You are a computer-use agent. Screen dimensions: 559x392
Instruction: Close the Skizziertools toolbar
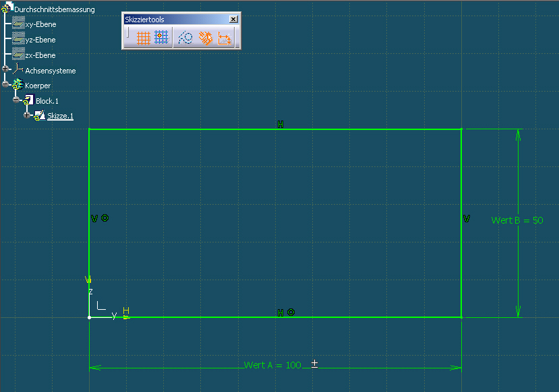(x=233, y=20)
